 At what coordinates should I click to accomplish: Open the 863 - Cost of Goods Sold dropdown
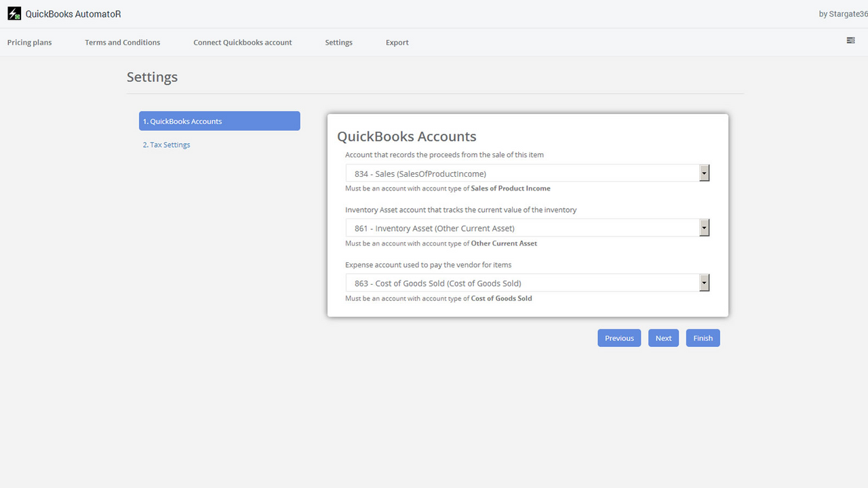(x=528, y=283)
